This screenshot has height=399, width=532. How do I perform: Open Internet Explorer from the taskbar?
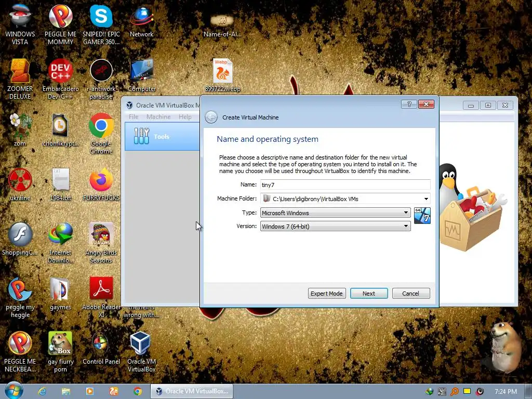click(x=42, y=391)
